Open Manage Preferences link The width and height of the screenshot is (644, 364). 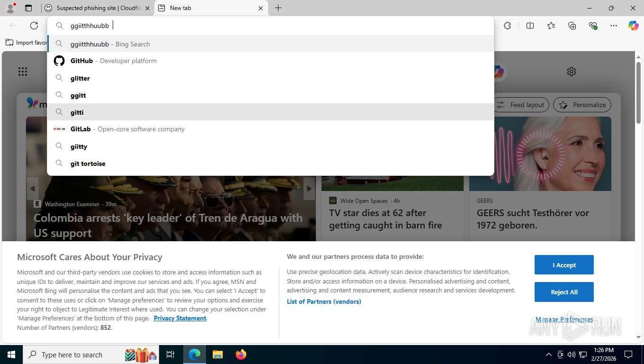564,319
